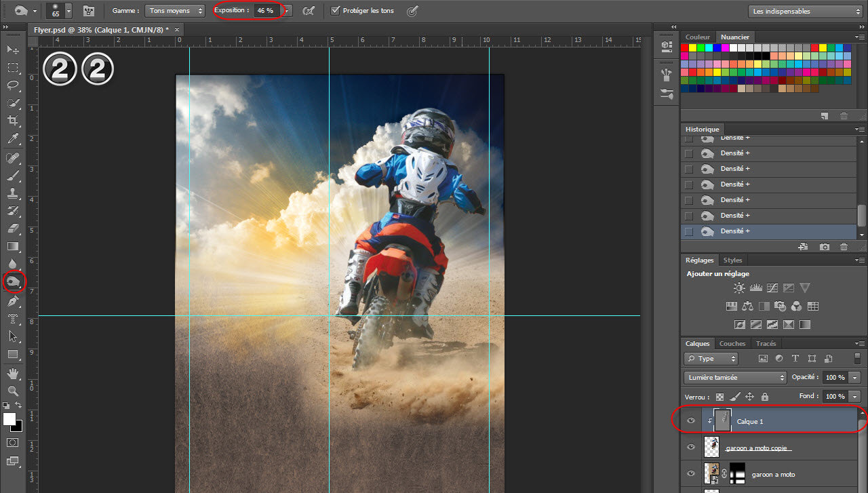Select the Gradient tool
The image size is (868, 493).
click(x=13, y=245)
